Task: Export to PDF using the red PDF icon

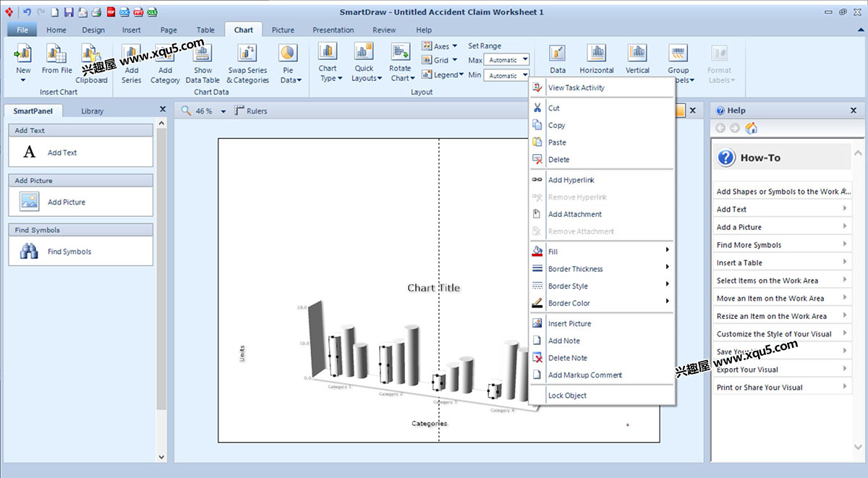Action: [x=111, y=12]
